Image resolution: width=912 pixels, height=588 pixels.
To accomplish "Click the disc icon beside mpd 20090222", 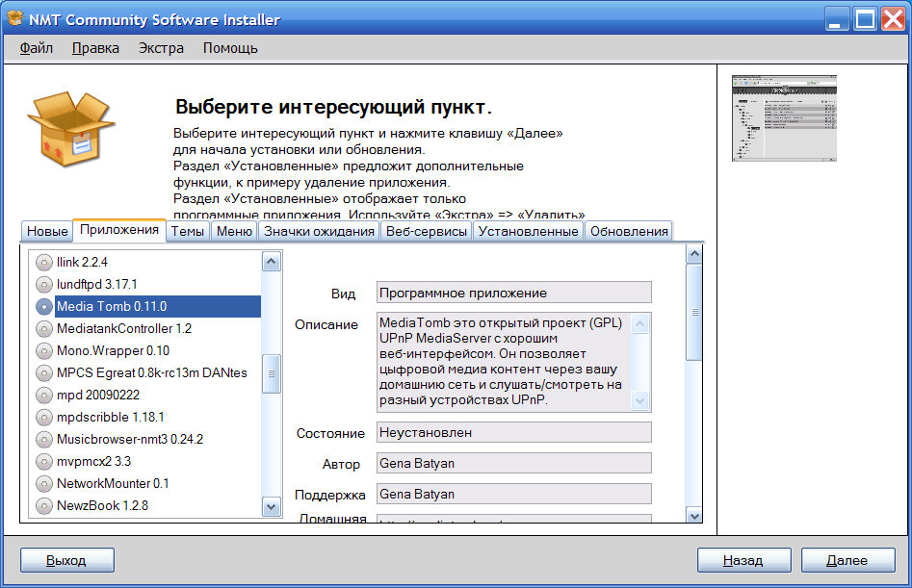I will tap(43, 395).
